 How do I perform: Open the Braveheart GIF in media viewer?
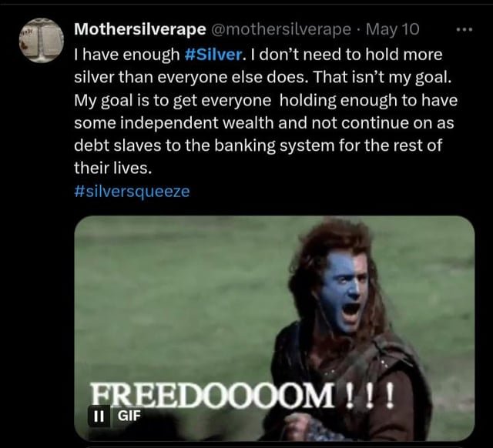(x=274, y=328)
